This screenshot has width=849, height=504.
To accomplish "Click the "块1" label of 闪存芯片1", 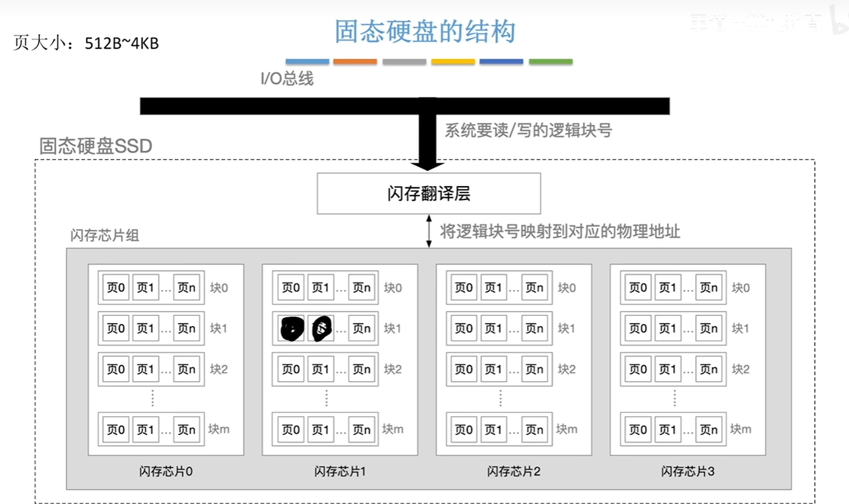I will (393, 329).
